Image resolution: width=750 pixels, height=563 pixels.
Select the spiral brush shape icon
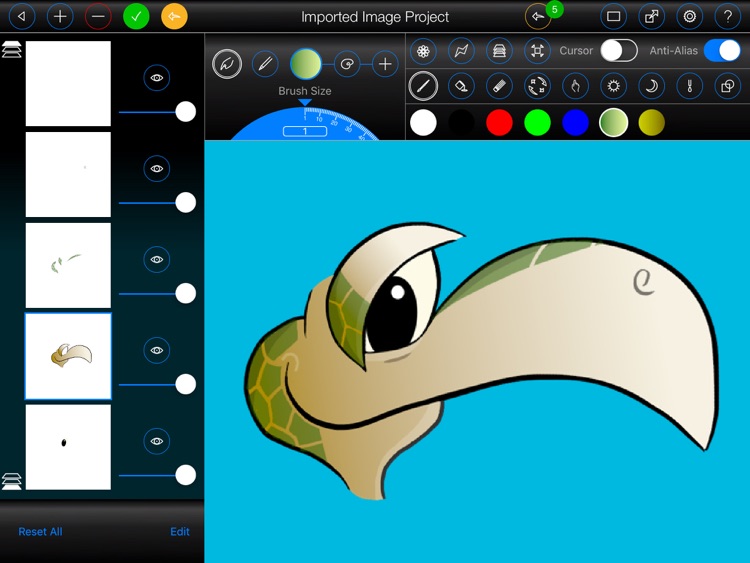[x=347, y=64]
